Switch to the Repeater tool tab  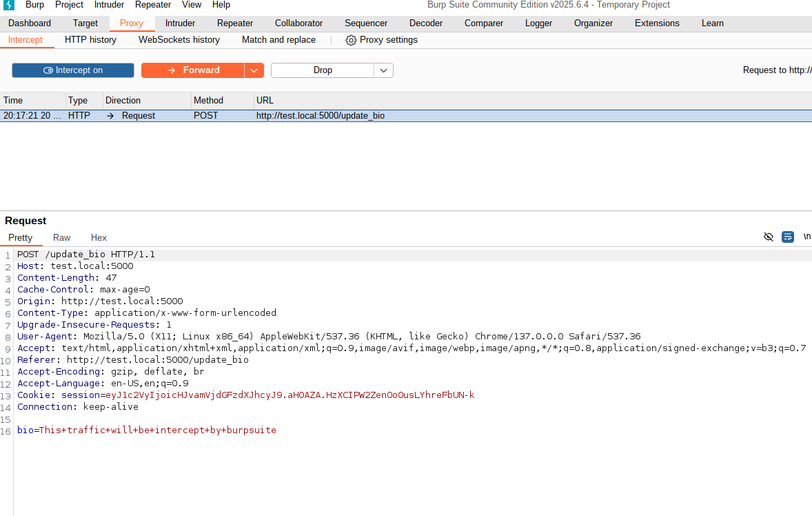pos(235,23)
